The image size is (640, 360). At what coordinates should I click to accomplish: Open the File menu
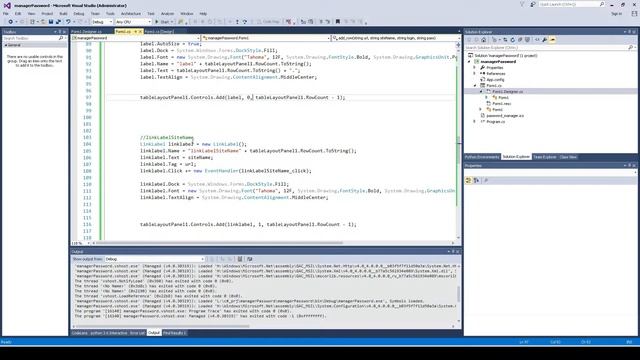pos(6,13)
